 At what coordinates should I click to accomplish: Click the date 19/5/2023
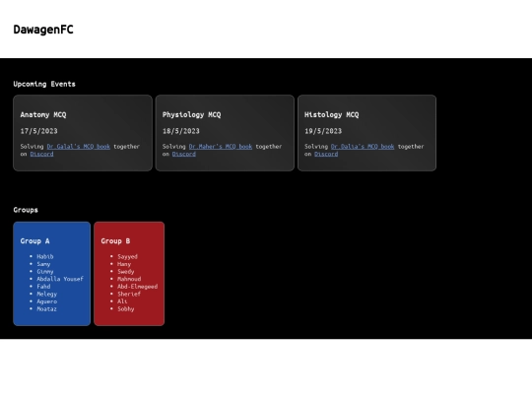click(x=323, y=131)
